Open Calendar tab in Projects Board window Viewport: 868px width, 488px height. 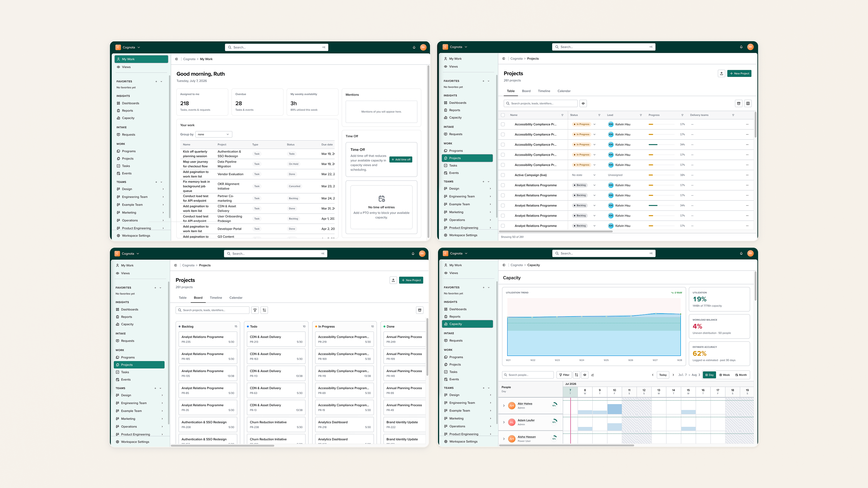(236, 298)
